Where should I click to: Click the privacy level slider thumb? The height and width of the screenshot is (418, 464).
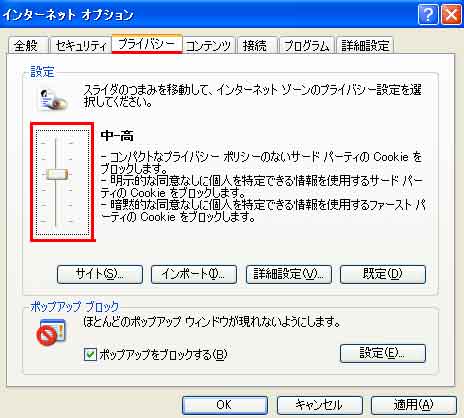[x=57, y=174]
